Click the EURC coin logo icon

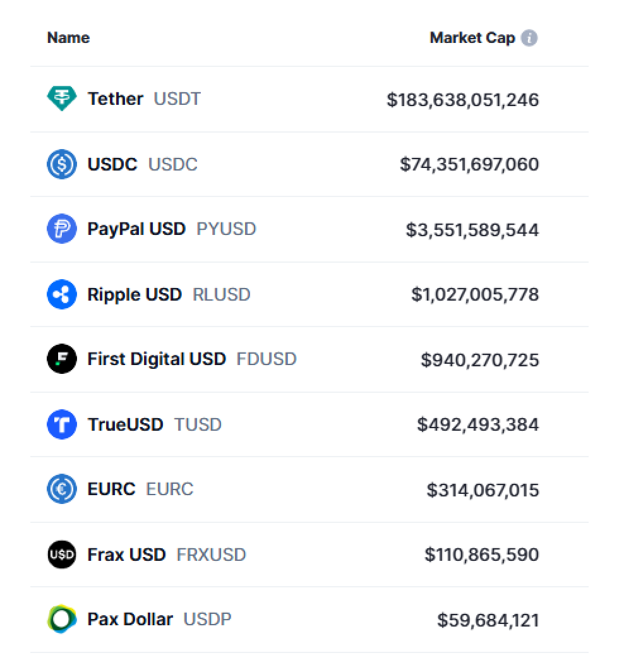[x=62, y=489]
